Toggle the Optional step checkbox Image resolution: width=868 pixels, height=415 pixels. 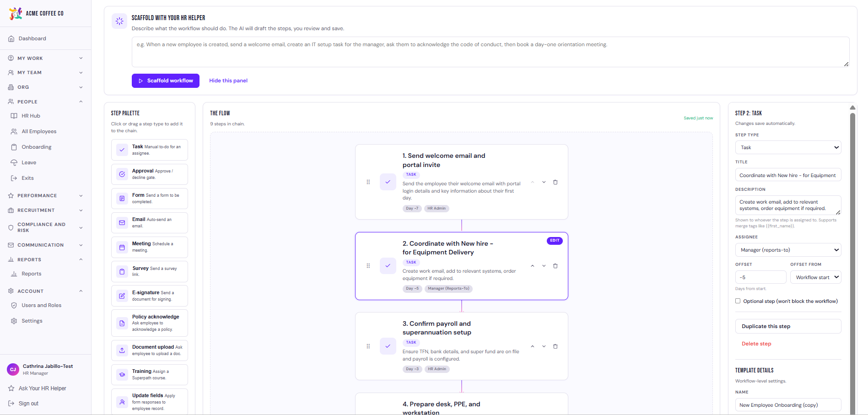[x=738, y=301]
